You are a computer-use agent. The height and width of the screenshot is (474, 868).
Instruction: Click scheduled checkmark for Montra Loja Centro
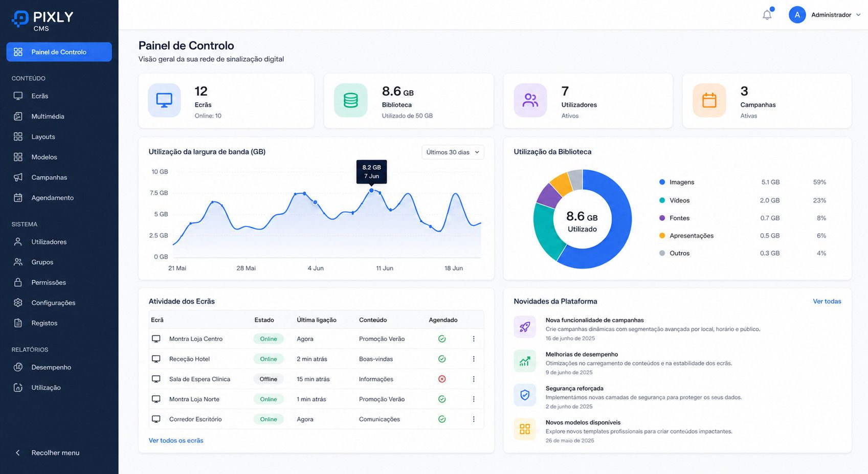point(442,339)
